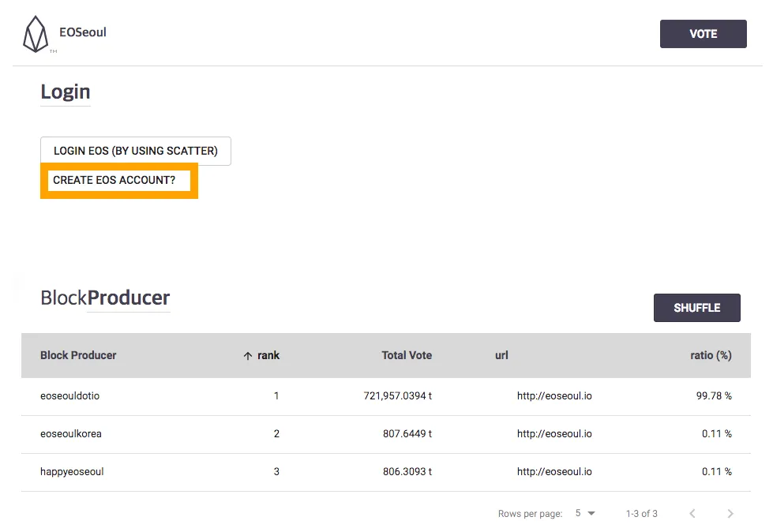
Task: Click the SHUFFLE button
Action: coord(696,308)
